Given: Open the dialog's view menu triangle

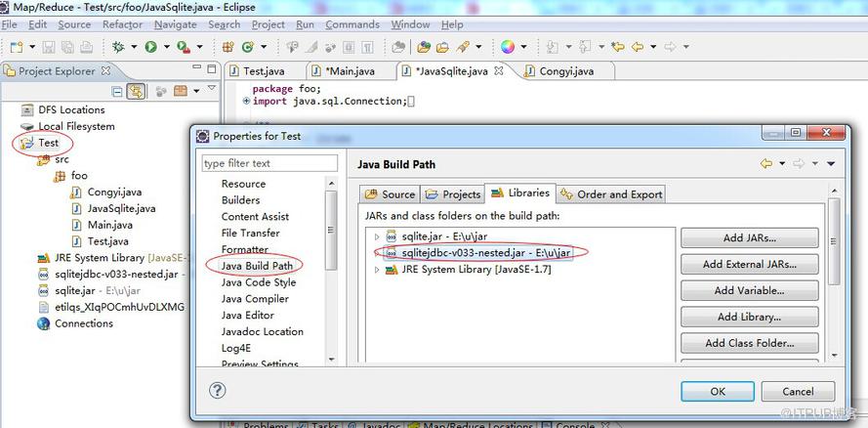Looking at the screenshot, I should click(x=830, y=163).
